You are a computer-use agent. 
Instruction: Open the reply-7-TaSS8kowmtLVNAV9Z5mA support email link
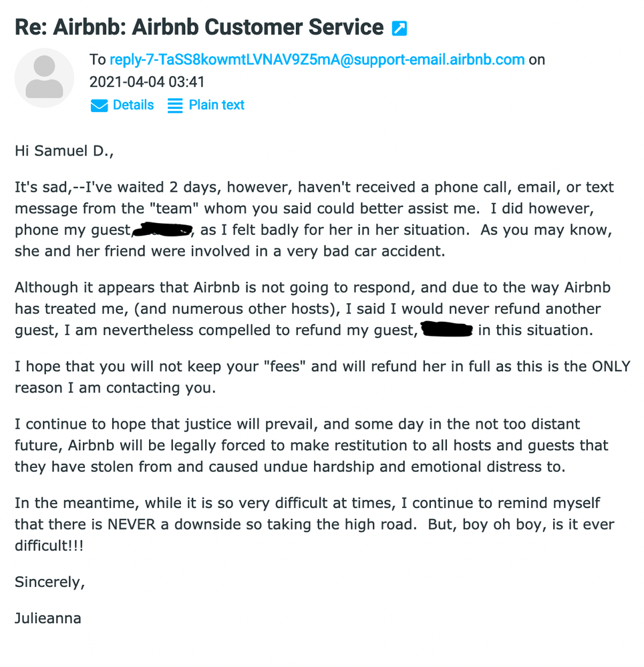point(317,59)
